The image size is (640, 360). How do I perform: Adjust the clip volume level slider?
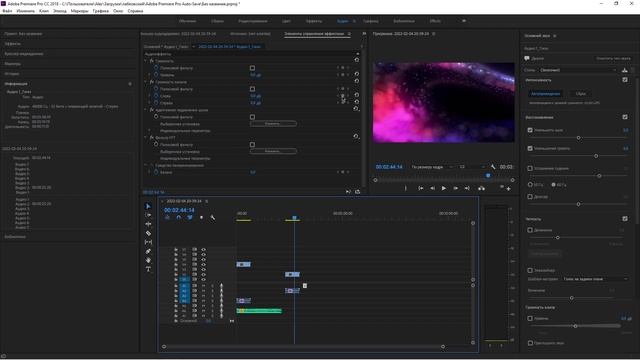575,326
